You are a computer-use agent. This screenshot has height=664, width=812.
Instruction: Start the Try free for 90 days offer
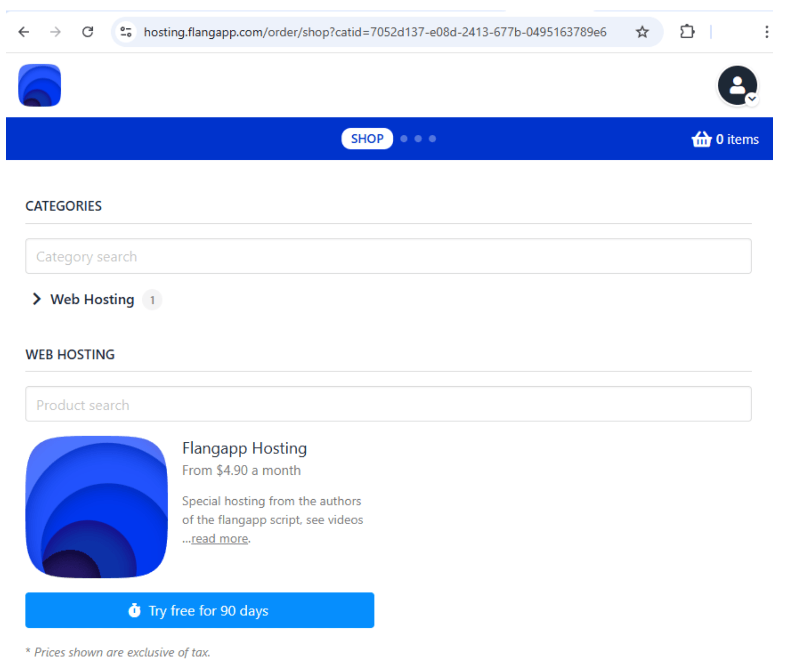[x=200, y=610]
